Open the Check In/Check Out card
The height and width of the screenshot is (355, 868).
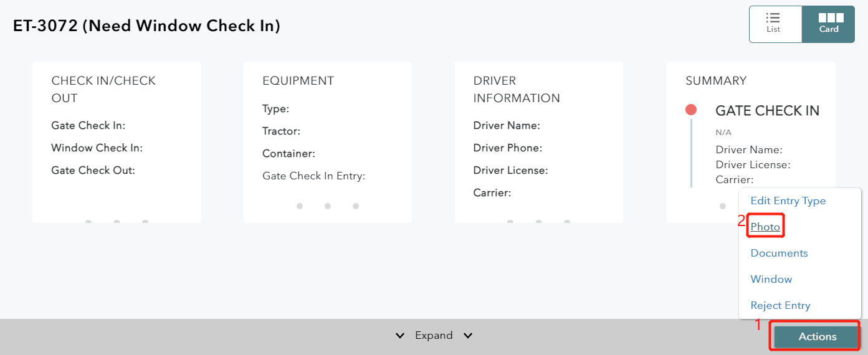point(117,142)
